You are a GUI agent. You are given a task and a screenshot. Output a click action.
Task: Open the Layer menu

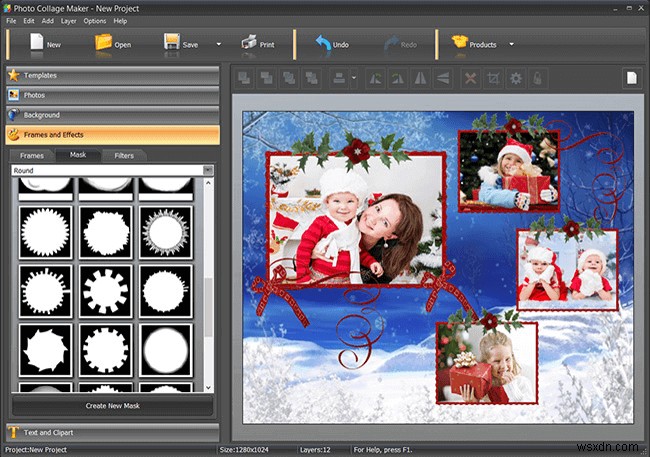[68, 20]
